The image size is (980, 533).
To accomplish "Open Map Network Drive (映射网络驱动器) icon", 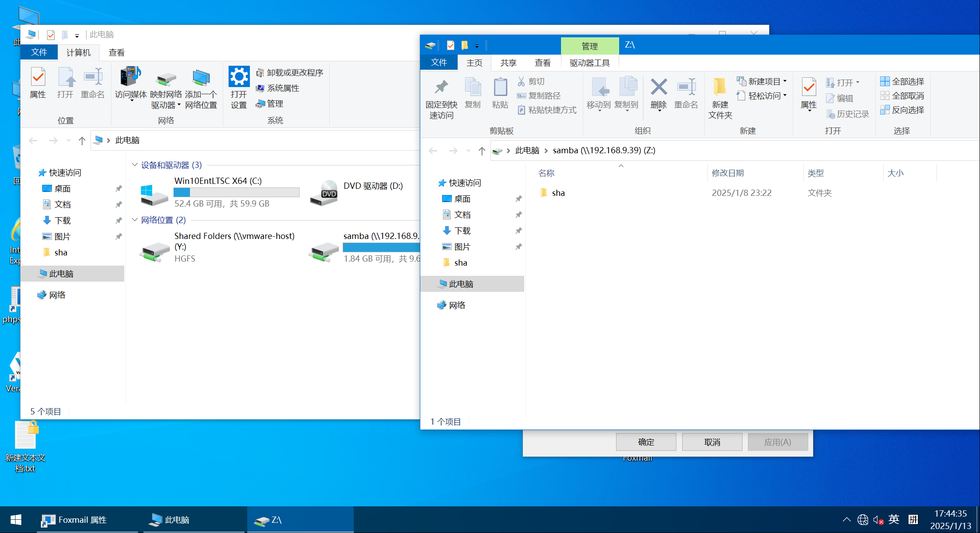I will click(x=166, y=80).
